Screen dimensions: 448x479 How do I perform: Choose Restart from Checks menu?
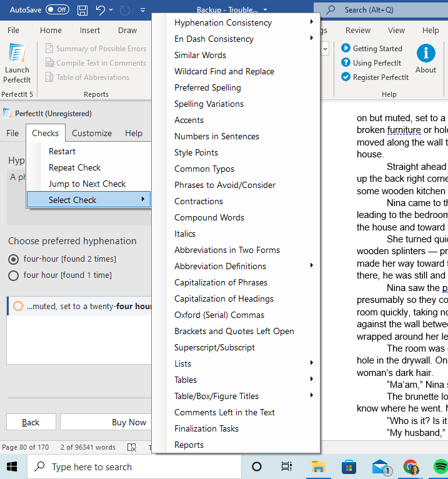(89, 151)
